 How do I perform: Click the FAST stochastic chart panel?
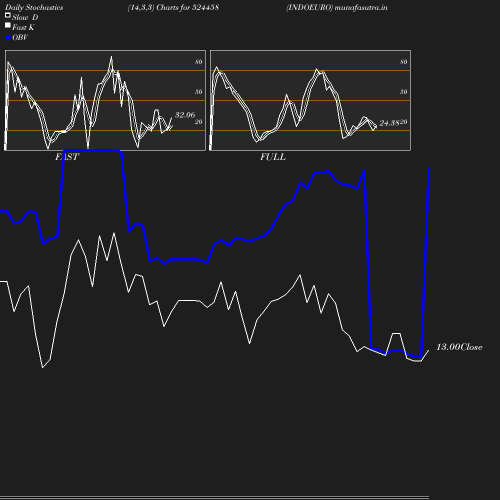(x=105, y=100)
